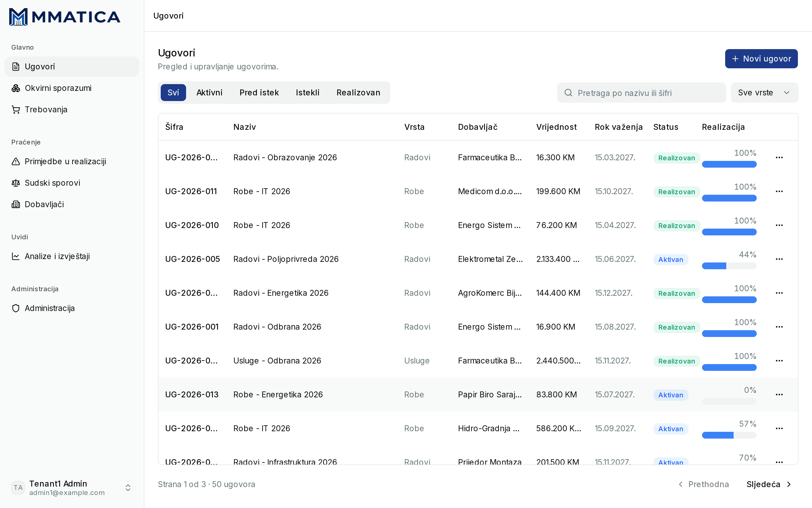Click 44% progress bar for UG-2026-005
812x508 pixels.
pyautogui.click(x=729, y=266)
